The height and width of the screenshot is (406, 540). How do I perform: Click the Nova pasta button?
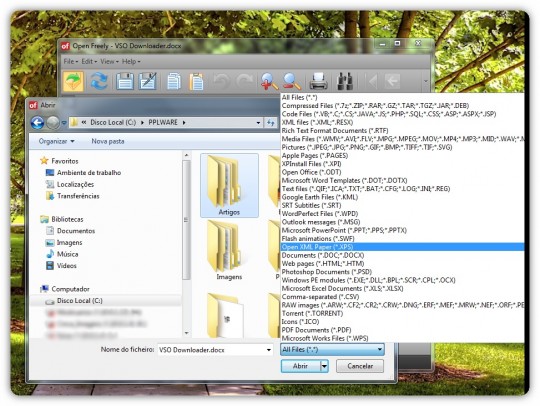point(108,141)
